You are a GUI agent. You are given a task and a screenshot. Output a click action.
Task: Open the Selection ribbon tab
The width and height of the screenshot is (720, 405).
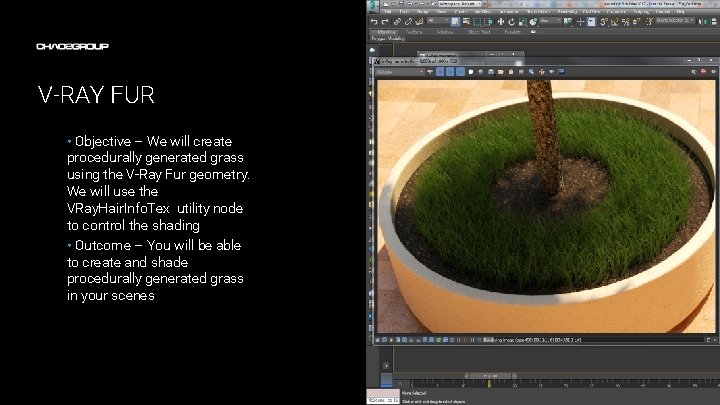tap(445, 32)
